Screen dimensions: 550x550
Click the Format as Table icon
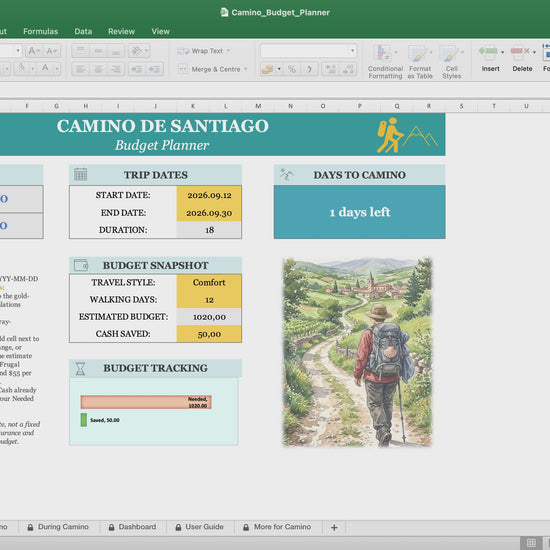tap(420, 61)
